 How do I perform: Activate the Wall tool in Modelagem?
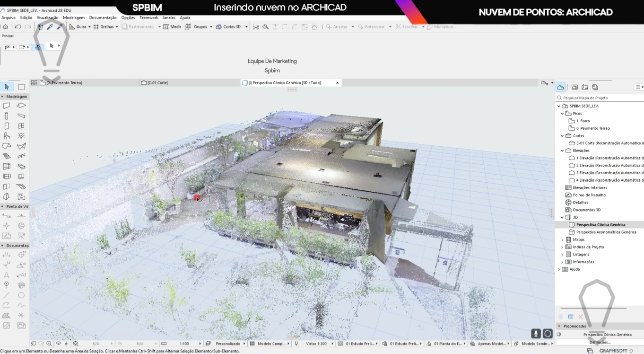[x=7, y=106]
